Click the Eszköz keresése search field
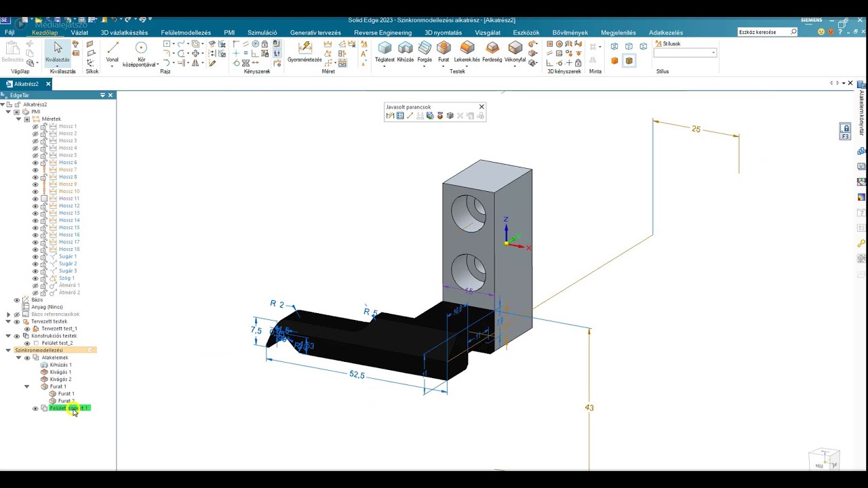Screen dimensions: 868x488 (768, 32)
